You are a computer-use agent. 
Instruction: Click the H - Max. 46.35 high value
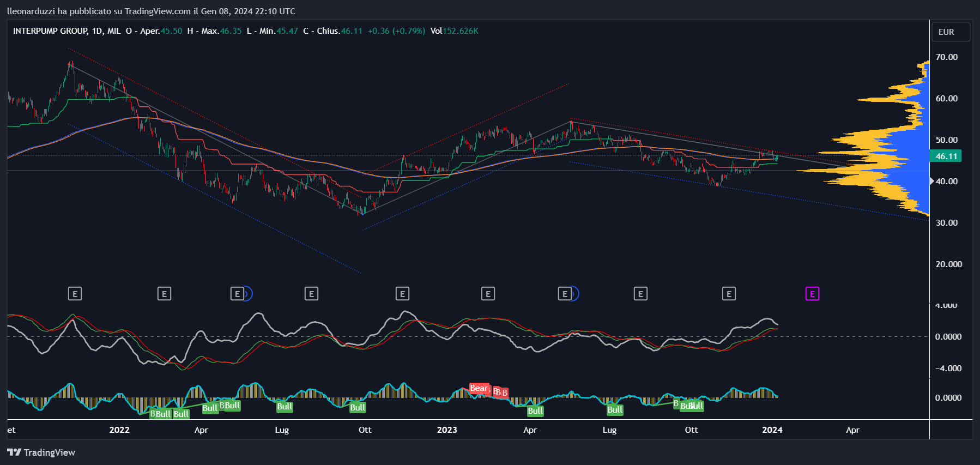click(214, 31)
